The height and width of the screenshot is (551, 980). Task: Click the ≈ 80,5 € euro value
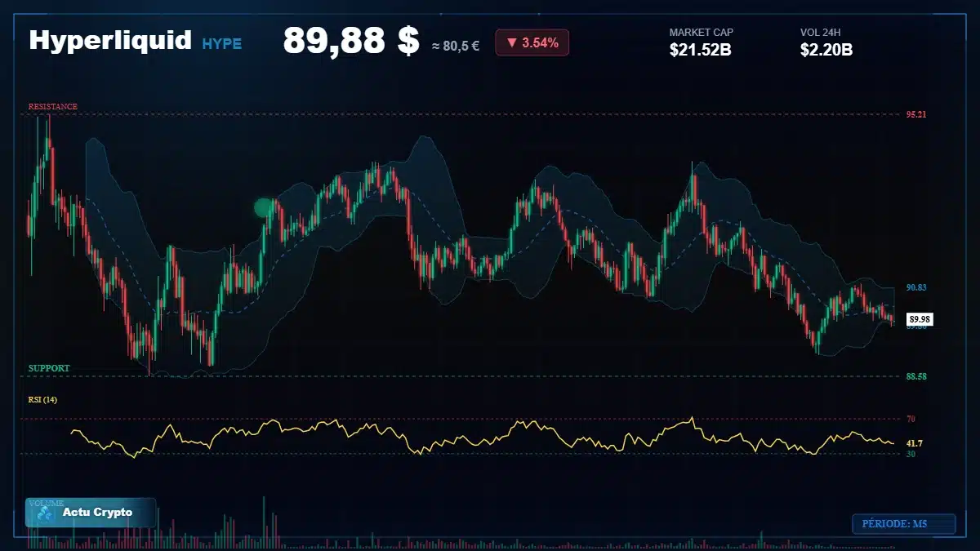(455, 46)
